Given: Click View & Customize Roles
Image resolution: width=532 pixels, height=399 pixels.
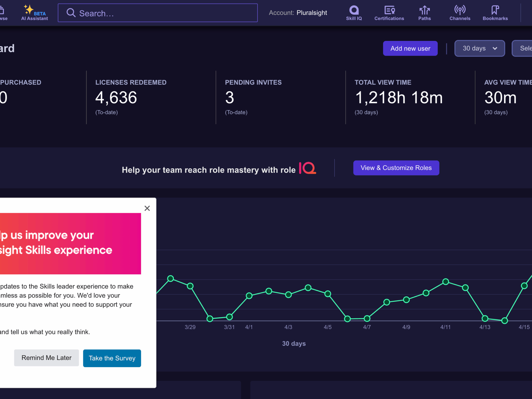Looking at the screenshot, I should click(x=396, y=168).
